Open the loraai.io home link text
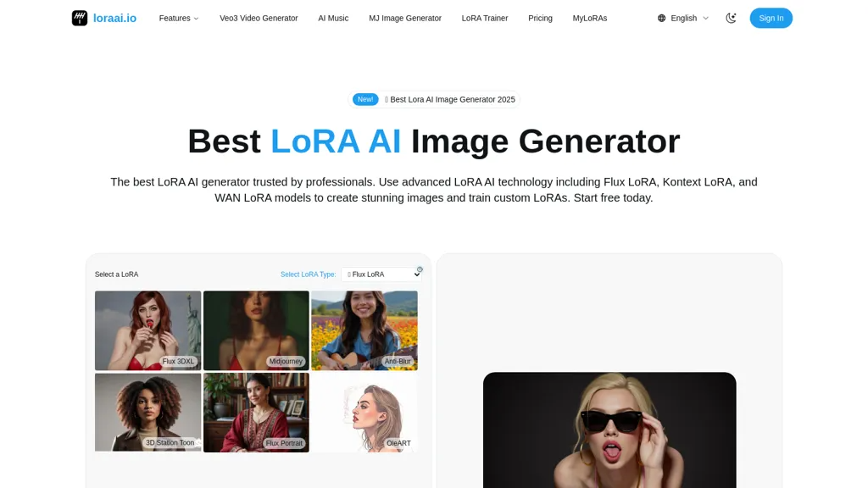This screenshot has height=488, width=868. pyautogui.click(x=114, y=19)
